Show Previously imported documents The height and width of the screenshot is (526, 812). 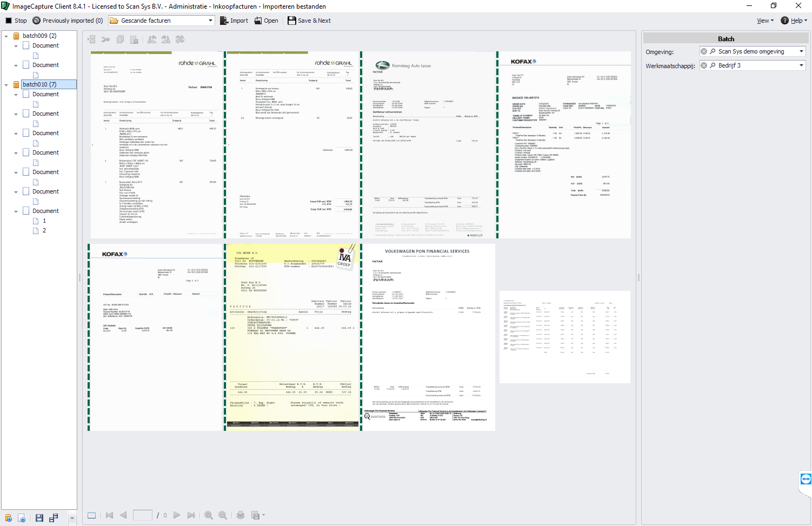(x=68, y=21)
